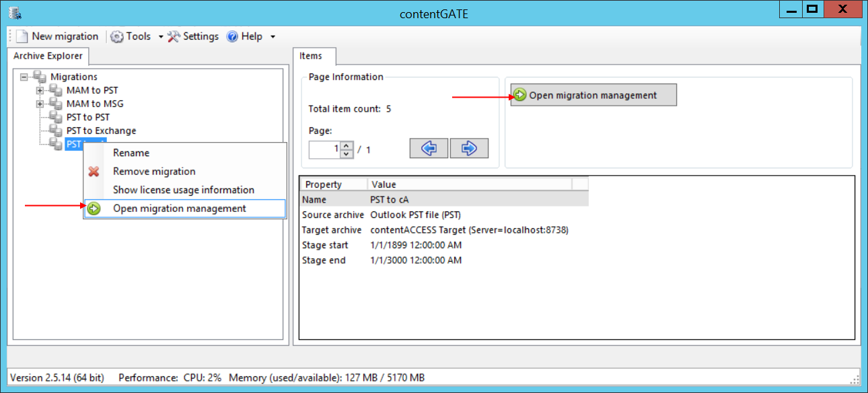Click the Help question mark icon
The width and height of the screenshot is (868, 393).
click(x=233, y=36)
